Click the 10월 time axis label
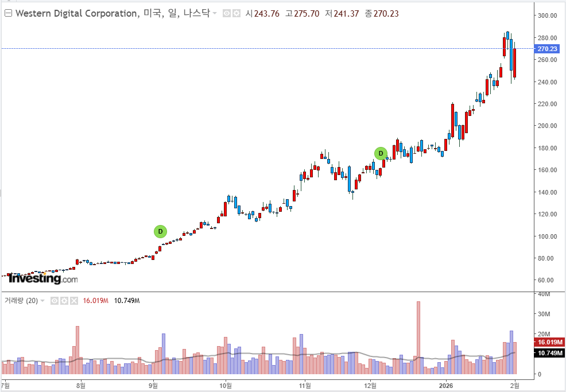This screenshot has width=566, height=392. [x=226, y=386]
